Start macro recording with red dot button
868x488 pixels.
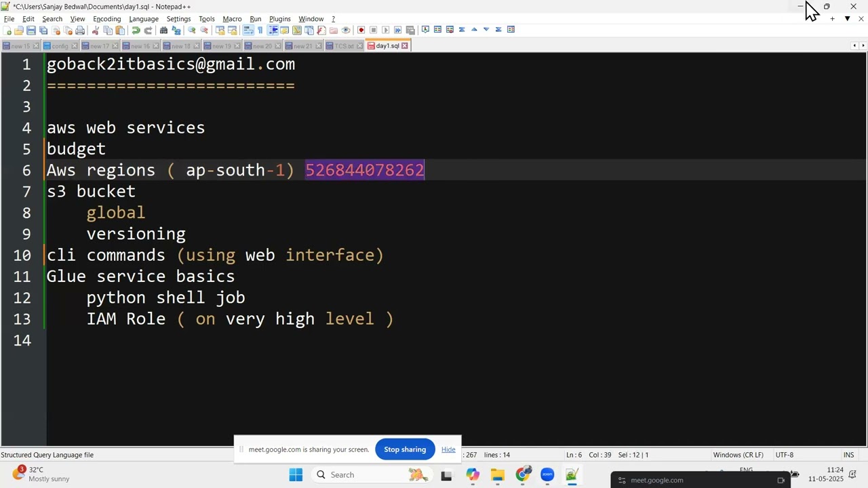pyautogui.click(x=361, y=30)
